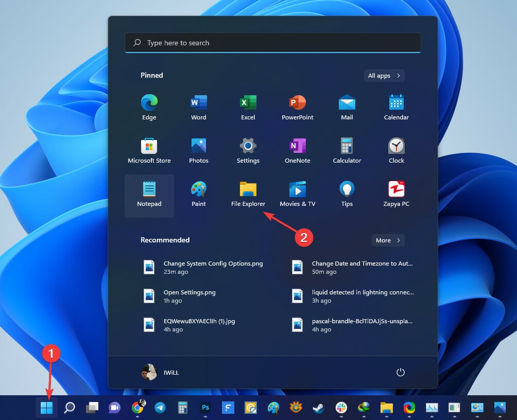Open taskbar Search magnifier
Screen dimensions: 517x420
(69, 408)
